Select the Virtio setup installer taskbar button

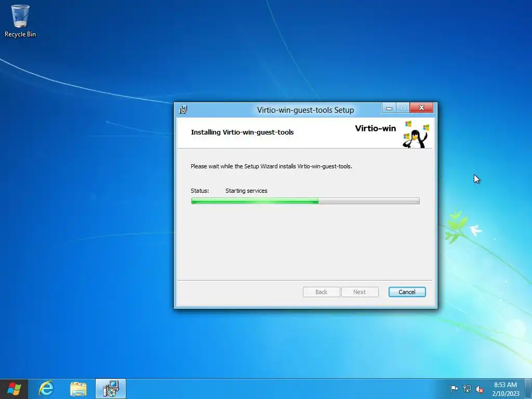pyautogui.click(x=111, y=389)
